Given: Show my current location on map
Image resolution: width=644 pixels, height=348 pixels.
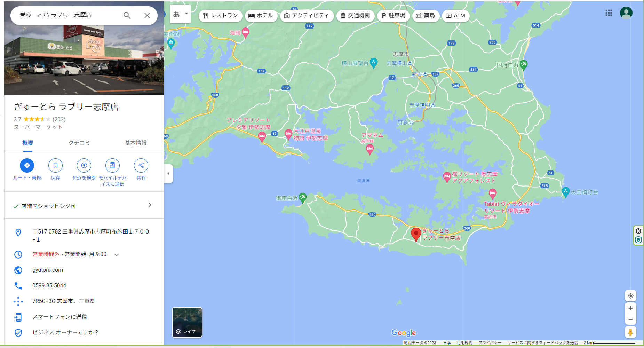Looking at the screenshot, I should coord(630,296).
